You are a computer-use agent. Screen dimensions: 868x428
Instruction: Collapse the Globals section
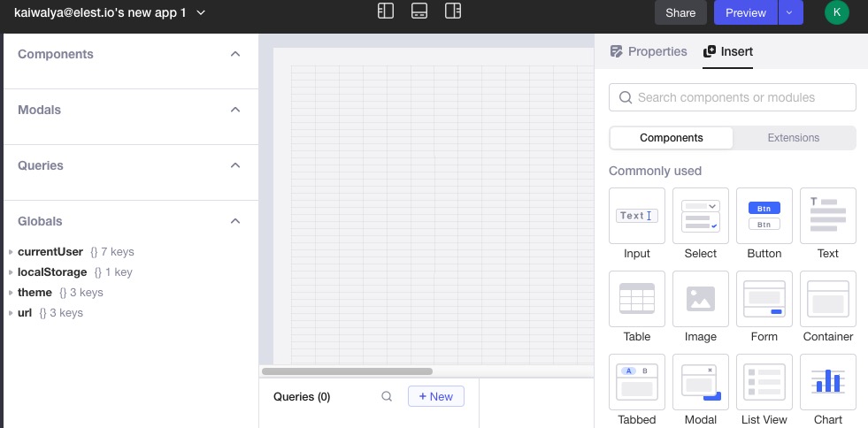(235, 221)
